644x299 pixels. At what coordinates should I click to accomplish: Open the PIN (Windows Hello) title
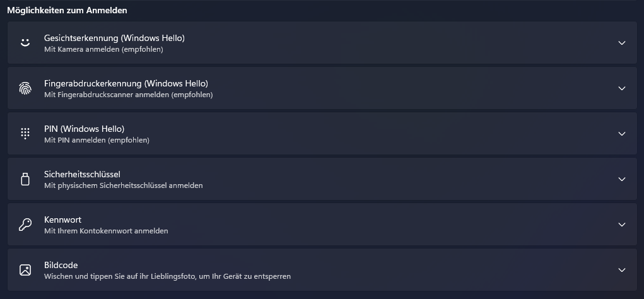point(84,129)
